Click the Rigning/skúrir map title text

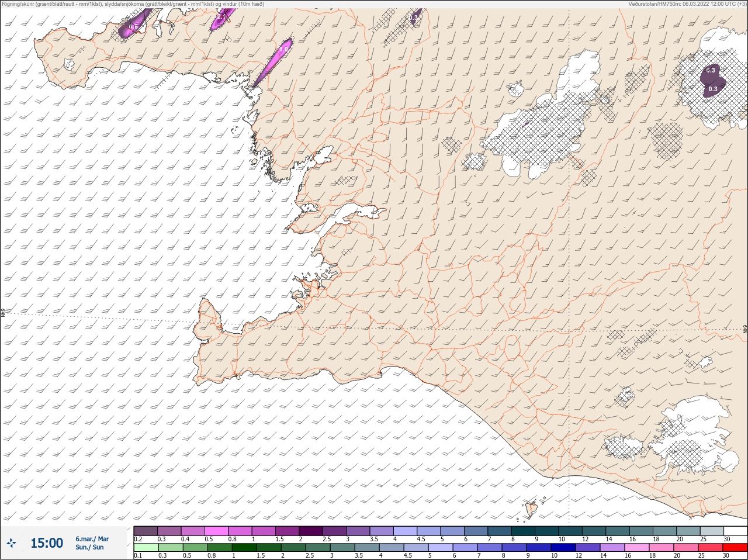pos(133,4)
